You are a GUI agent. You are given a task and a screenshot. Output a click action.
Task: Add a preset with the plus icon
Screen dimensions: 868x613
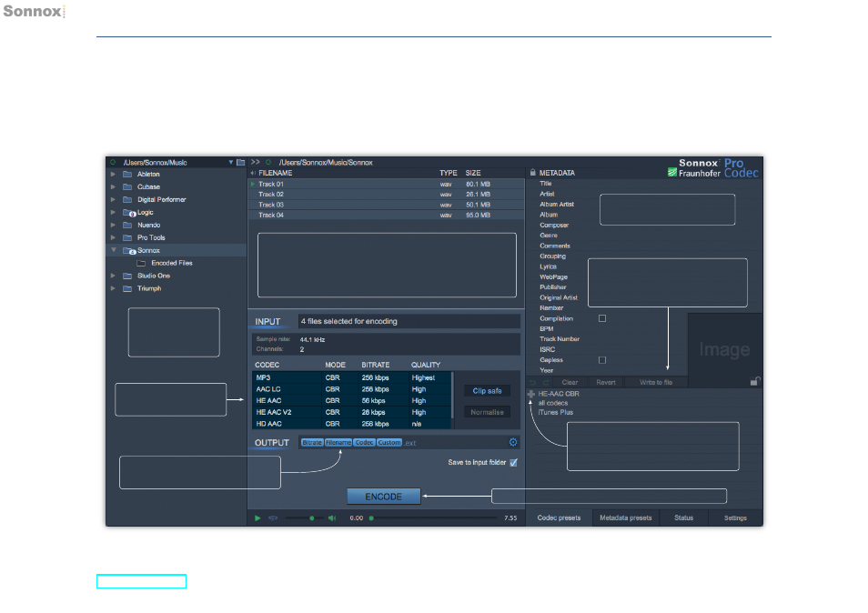(530, 394)
